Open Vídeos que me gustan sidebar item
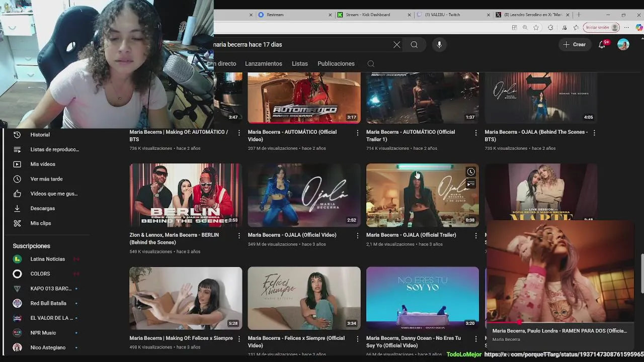 click(x=46, y=194)
